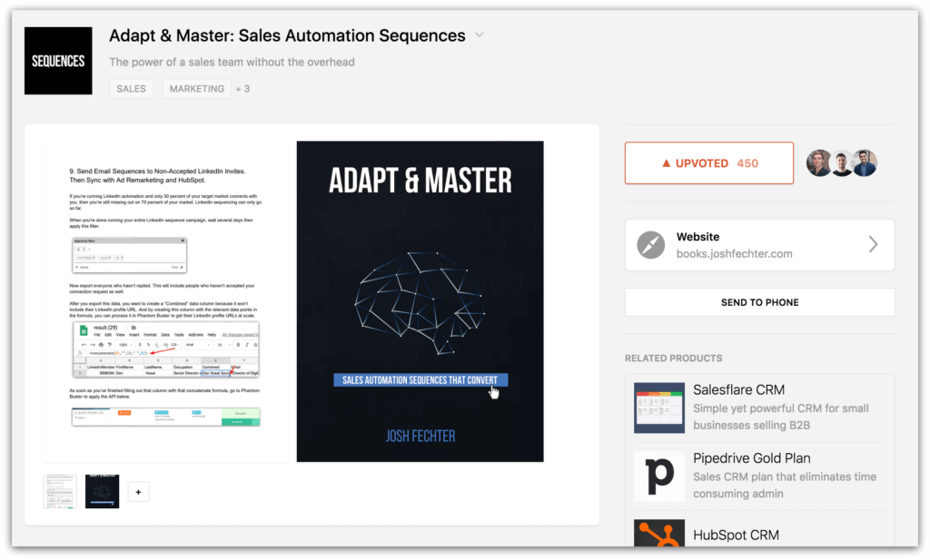The image size is (930, 560).
Task: Open the HubSpot logo icon
Action: (659, 534)
